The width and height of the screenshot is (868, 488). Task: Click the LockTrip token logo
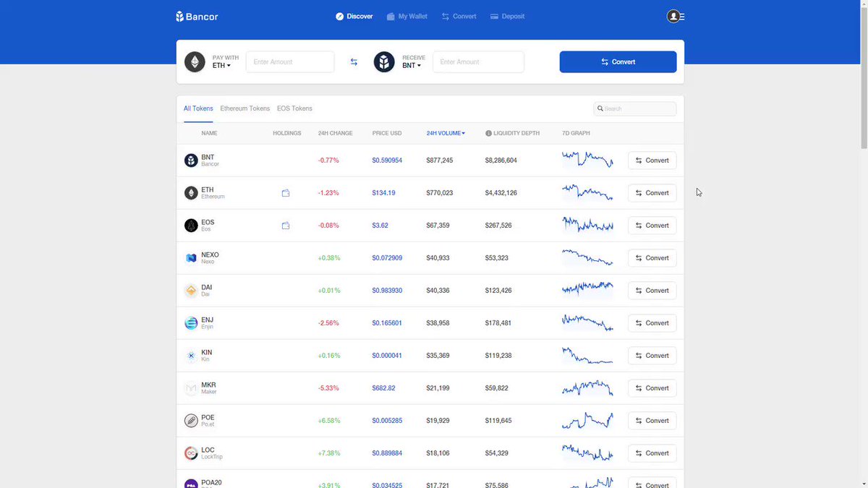191,453
